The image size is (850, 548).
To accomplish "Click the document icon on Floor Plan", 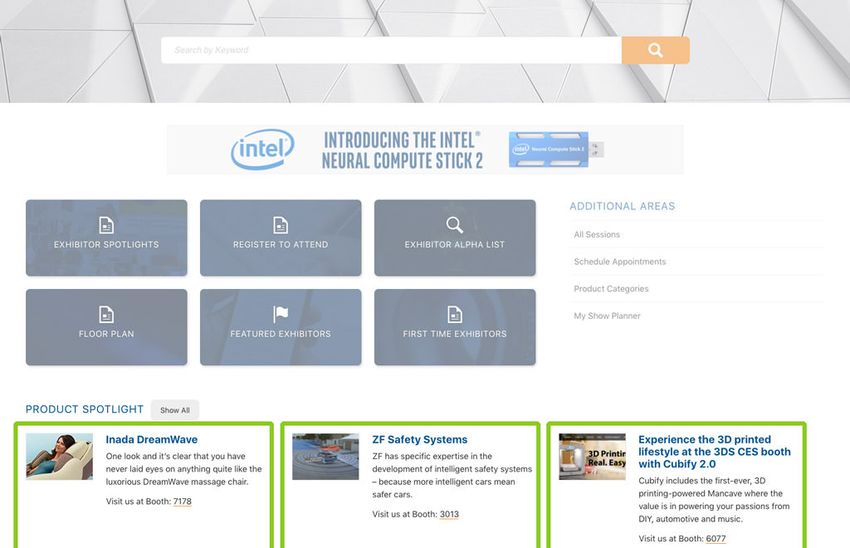I will 106,314.
